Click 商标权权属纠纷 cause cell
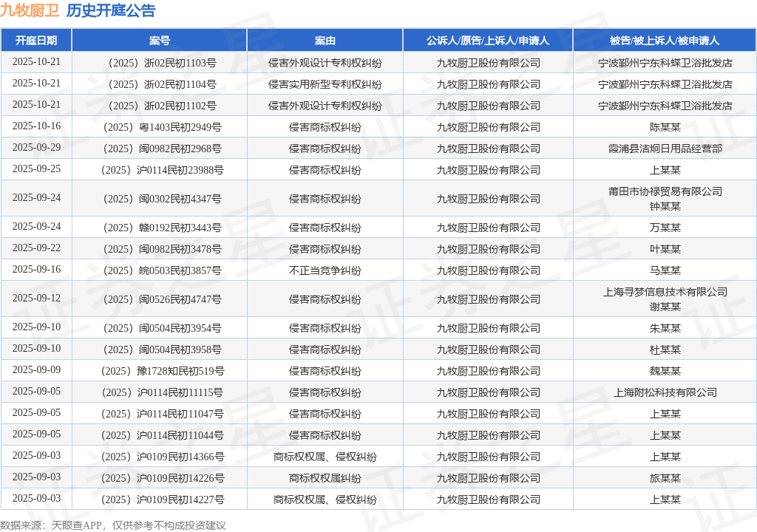This screenshot has width=757, height=532. point(325,478)
